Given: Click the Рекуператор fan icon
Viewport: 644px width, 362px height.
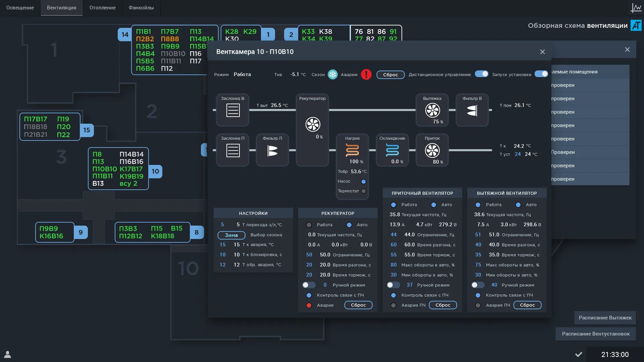Looking at the screenshot, I should (313, 124).
